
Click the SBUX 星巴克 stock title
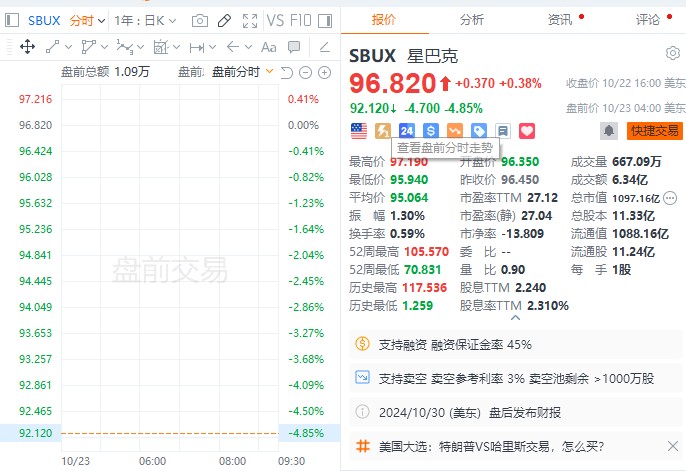(x=403, y=56)
